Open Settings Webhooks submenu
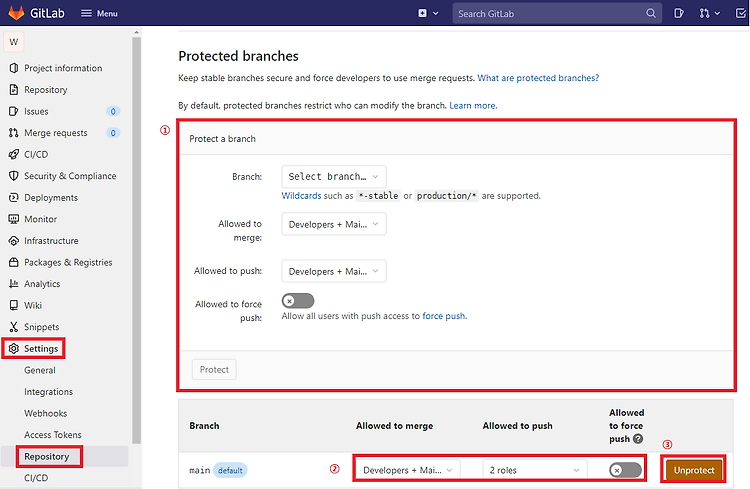Viewport: 750px width, 489px height. [x=45, y=413]
